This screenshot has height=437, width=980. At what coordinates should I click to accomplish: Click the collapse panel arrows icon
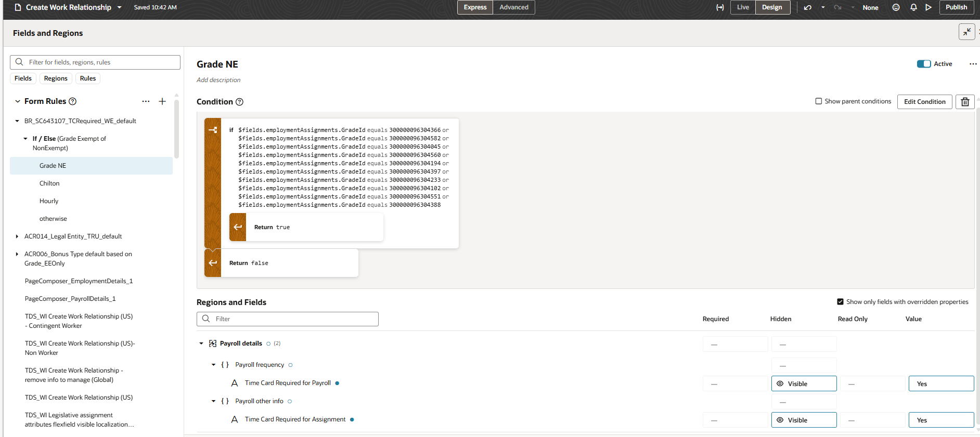coord(967,32)
